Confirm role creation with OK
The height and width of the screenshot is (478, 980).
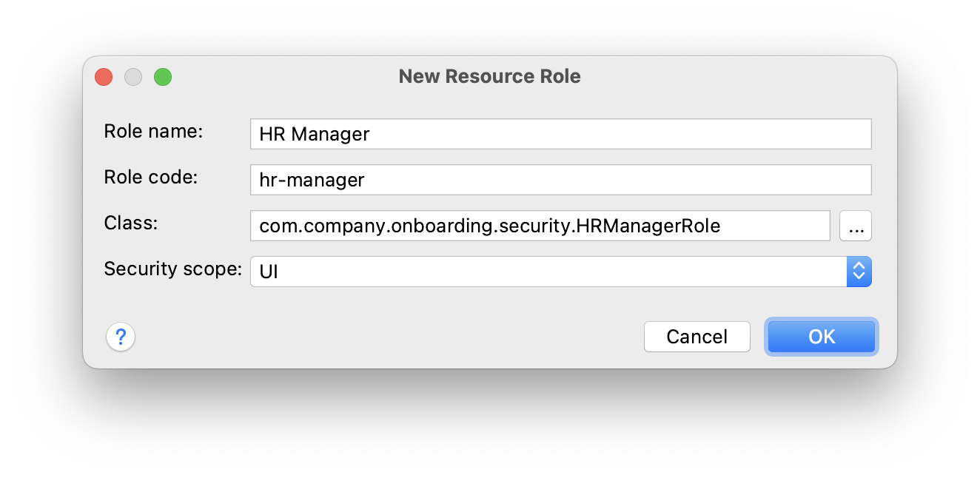point(821,337)
